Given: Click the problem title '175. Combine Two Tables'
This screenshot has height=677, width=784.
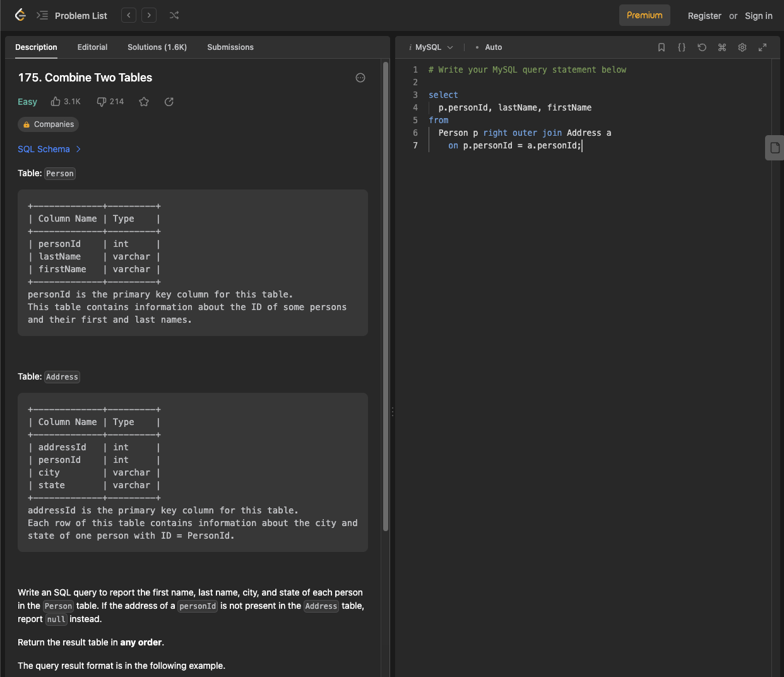Looking at the screenshot, I should (x=85, y=78).
